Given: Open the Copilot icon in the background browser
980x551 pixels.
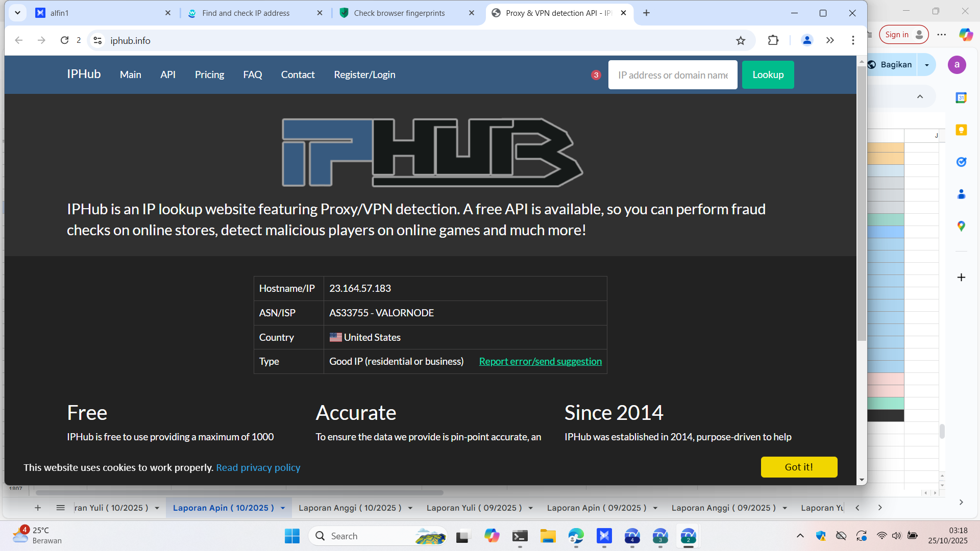Looking at the screenshot, I should [966, 35].
